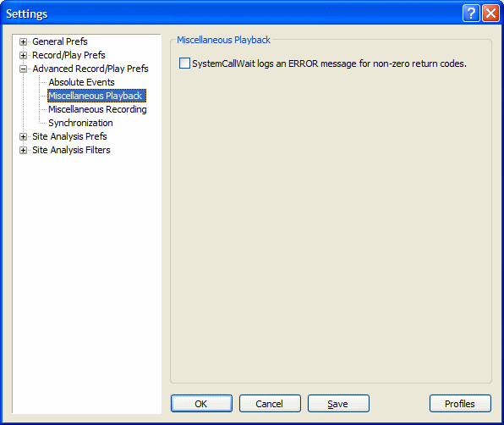Click the SystemCallWait checkbox label text
Image resolution: width=504 pixels, height=425 pixels.
click(329, 63)
